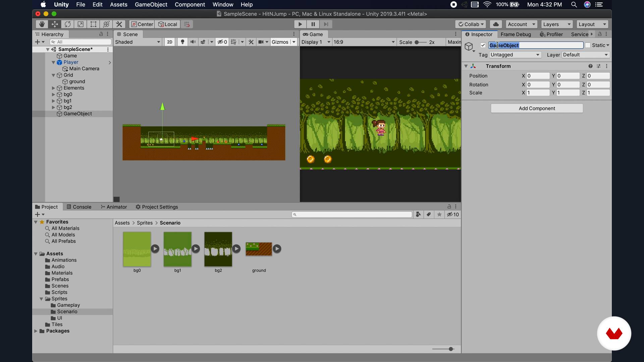
Task: Open custom editor tools
Action: 119,24
